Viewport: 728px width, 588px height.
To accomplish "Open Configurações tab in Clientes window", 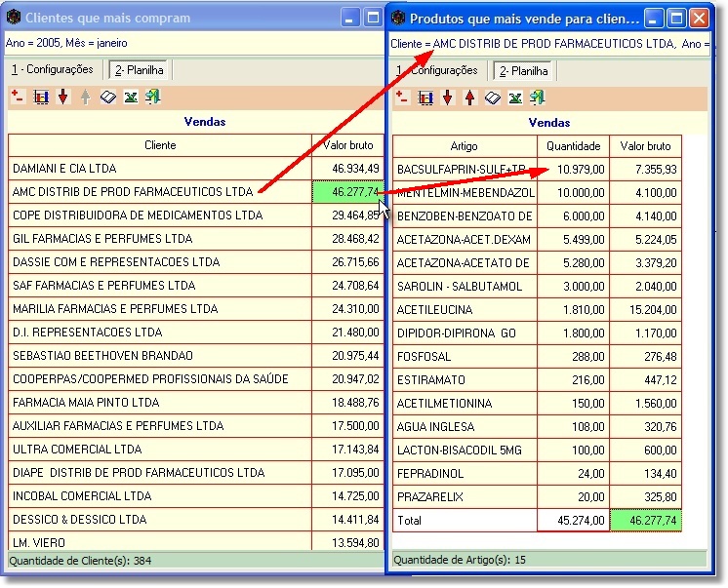I will (52, 69).
